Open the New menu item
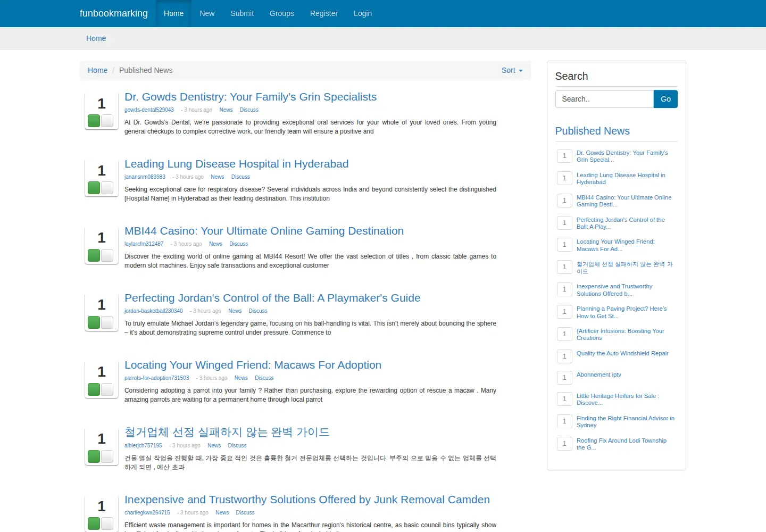Viewport: 766px width, 532px height. 207,13
